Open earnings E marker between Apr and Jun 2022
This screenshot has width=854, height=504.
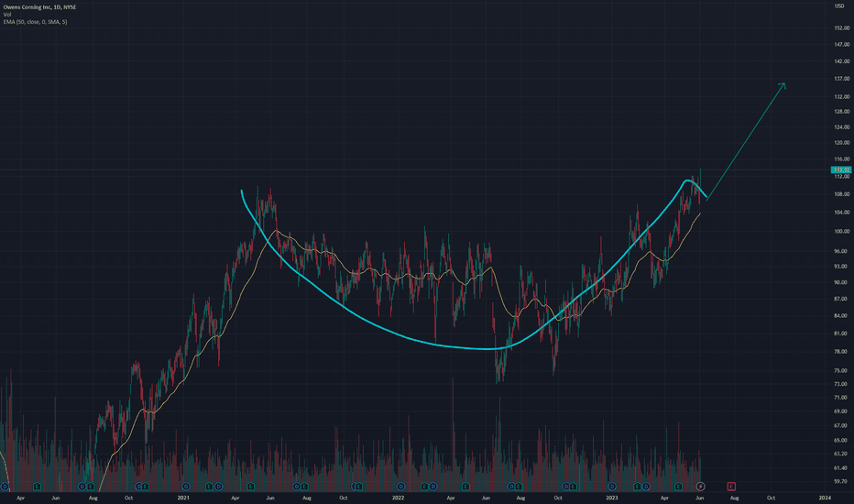(466, 486)
